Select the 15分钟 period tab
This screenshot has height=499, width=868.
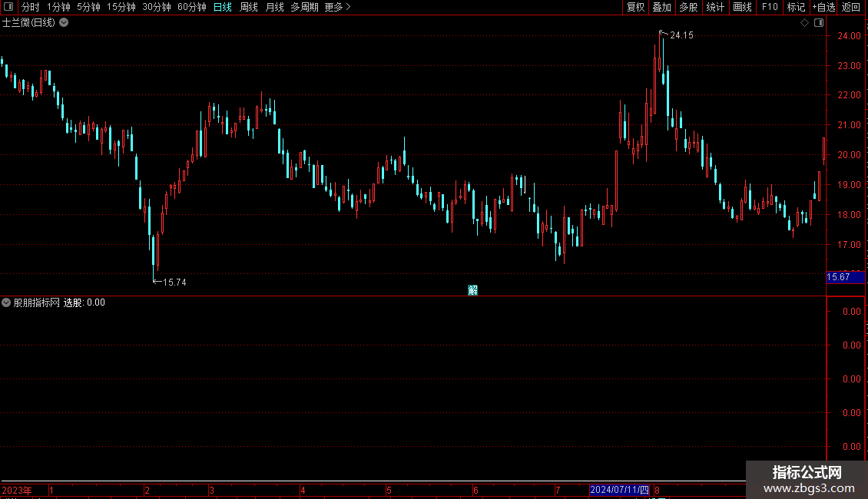pos(121,7)
